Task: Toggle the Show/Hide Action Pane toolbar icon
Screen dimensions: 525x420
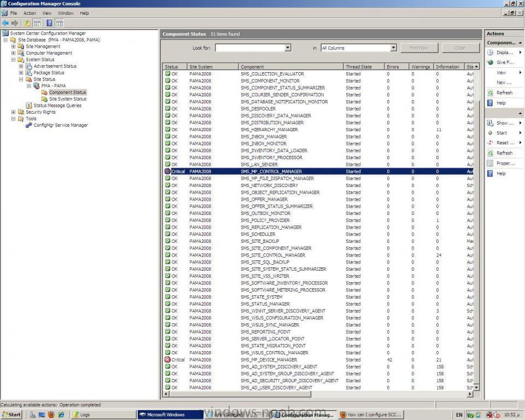Action: click(x=59, y=23)
